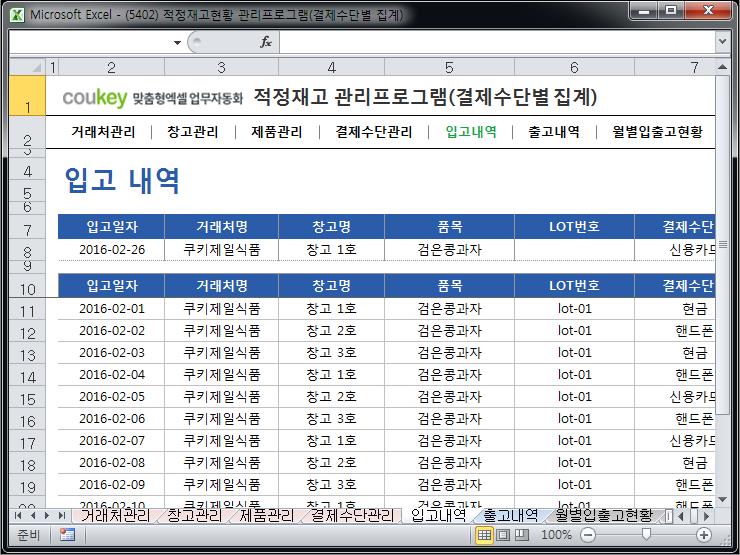Click the Excel application icon in title bar

(x=17, y=15)
